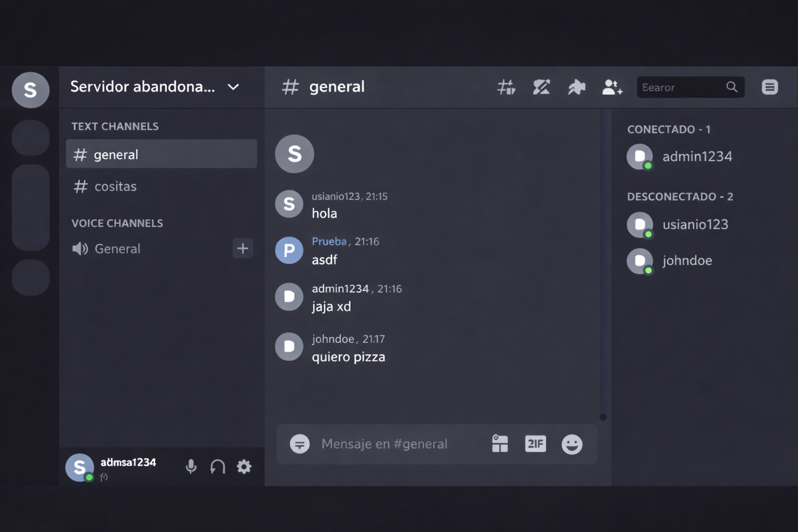Click the add members icon in header
The image size is (798, 532).
(x=612, y=87)
